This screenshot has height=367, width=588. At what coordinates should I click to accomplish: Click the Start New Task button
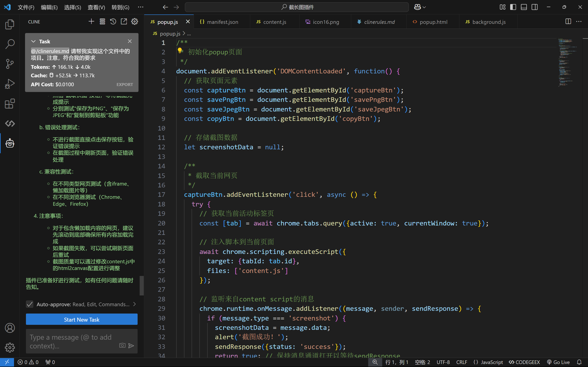82,320
